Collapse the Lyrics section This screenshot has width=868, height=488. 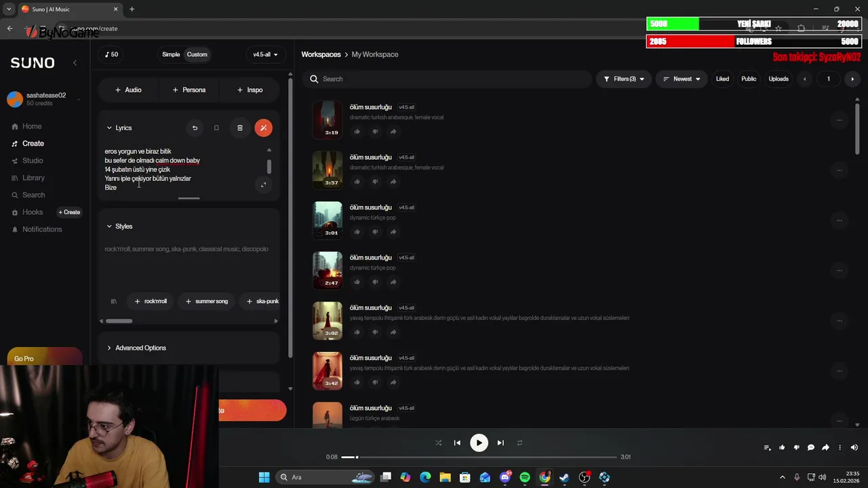119,127
